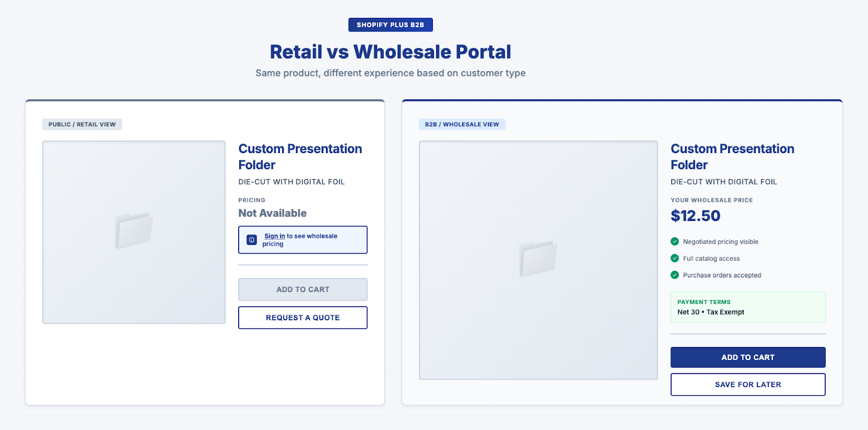
Task: Click the SHOPIFY PLUS B2B badge
Action: [x=390, y=24]
